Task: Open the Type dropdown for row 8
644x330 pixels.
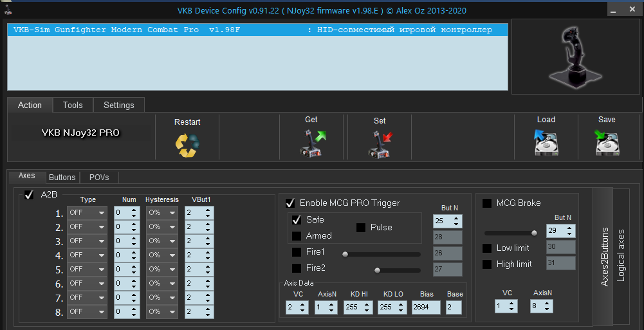Action: point(87,312)
